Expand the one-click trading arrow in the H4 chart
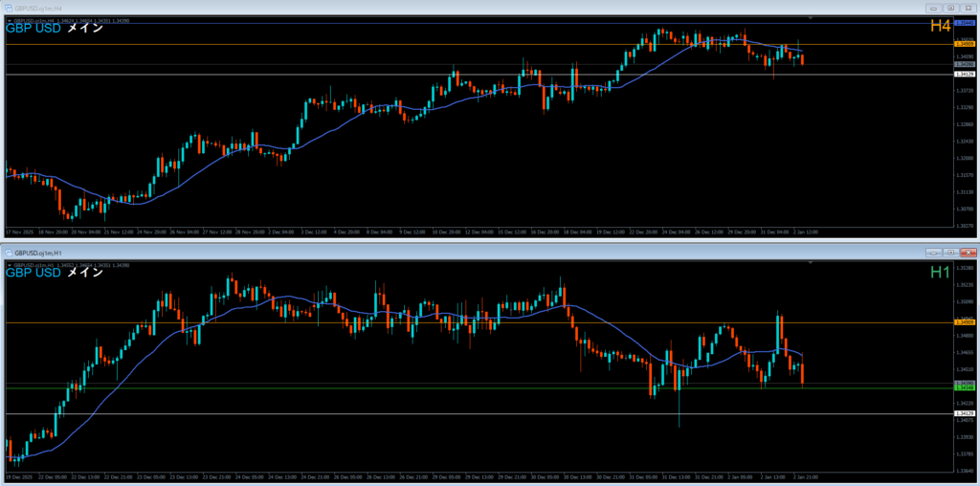This screenshot has width=980, height=486. 9,19
